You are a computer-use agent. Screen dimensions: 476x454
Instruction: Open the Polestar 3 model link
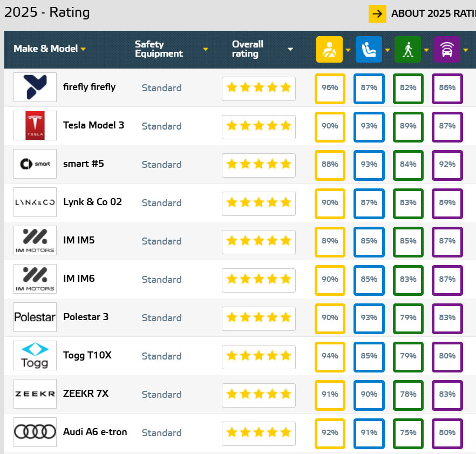(86, 317)
